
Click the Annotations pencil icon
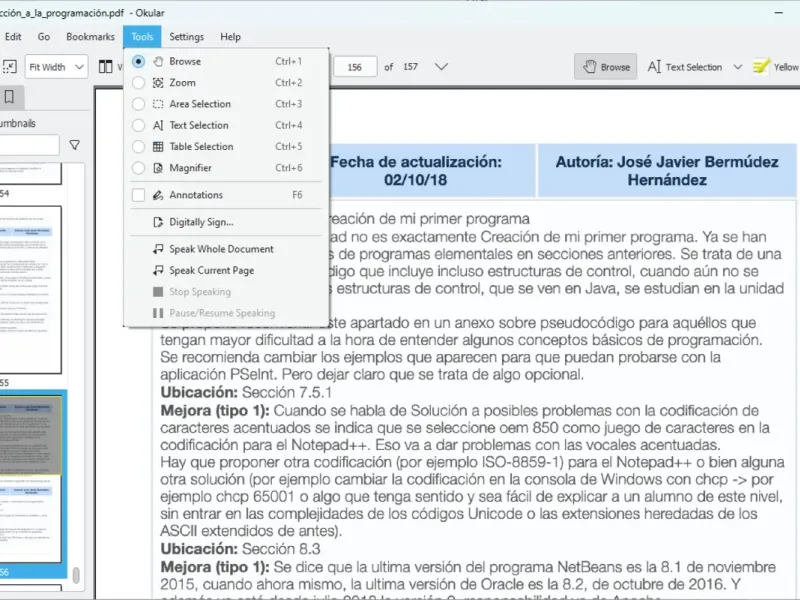coord(158,195)
